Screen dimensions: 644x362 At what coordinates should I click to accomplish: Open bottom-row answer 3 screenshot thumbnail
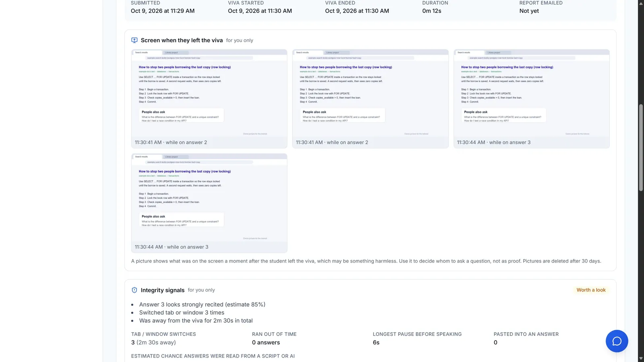pos(209,203)
